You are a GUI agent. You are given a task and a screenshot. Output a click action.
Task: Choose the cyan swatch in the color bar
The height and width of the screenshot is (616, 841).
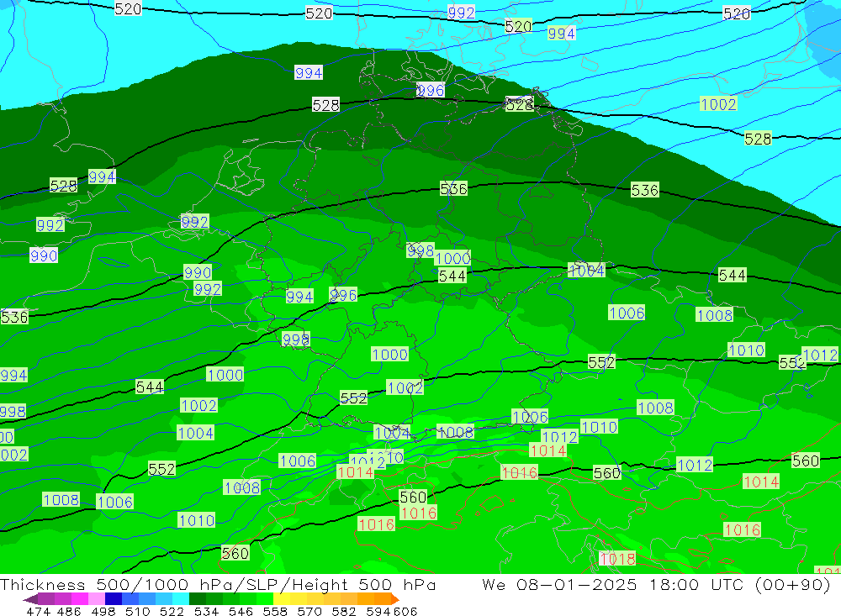[x=181, y=599]
